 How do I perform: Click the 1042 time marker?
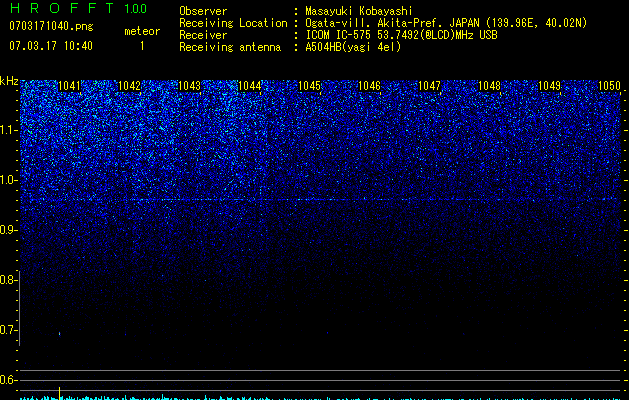click(x=130, y=86)
